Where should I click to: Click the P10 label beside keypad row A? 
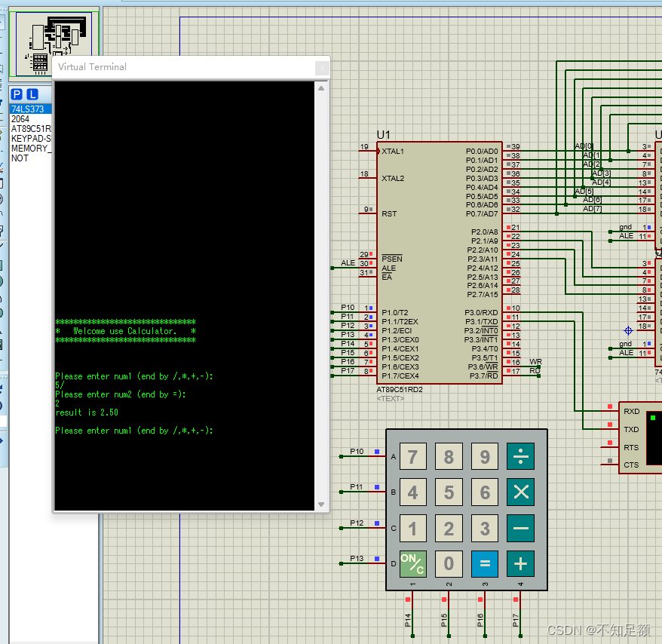(357, 452)
